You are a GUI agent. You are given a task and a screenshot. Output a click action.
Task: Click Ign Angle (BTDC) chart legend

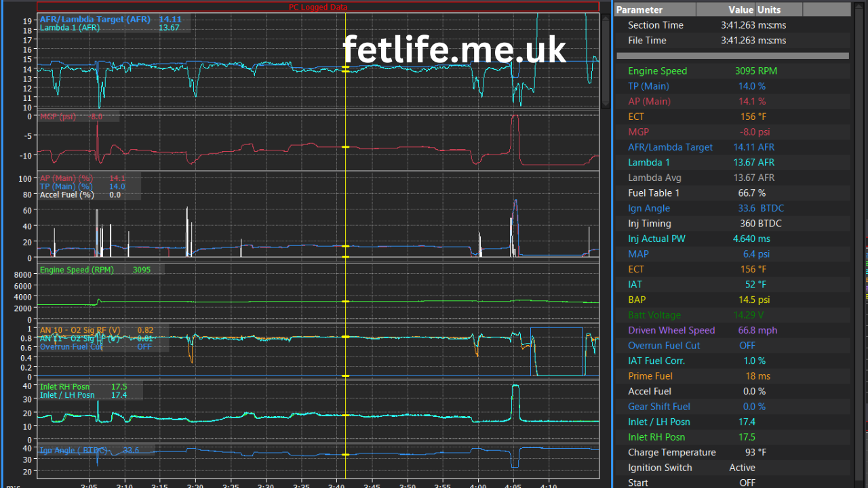pyautogui.click(x=73, y=450)
